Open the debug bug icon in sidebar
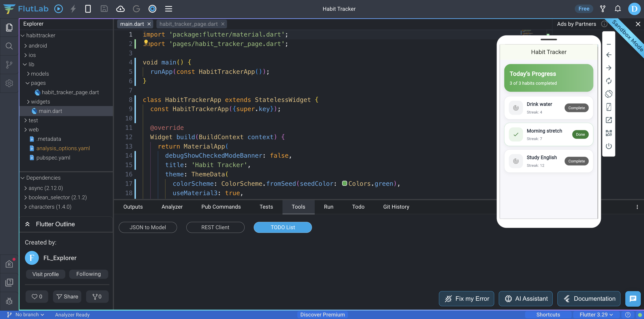 9,300
